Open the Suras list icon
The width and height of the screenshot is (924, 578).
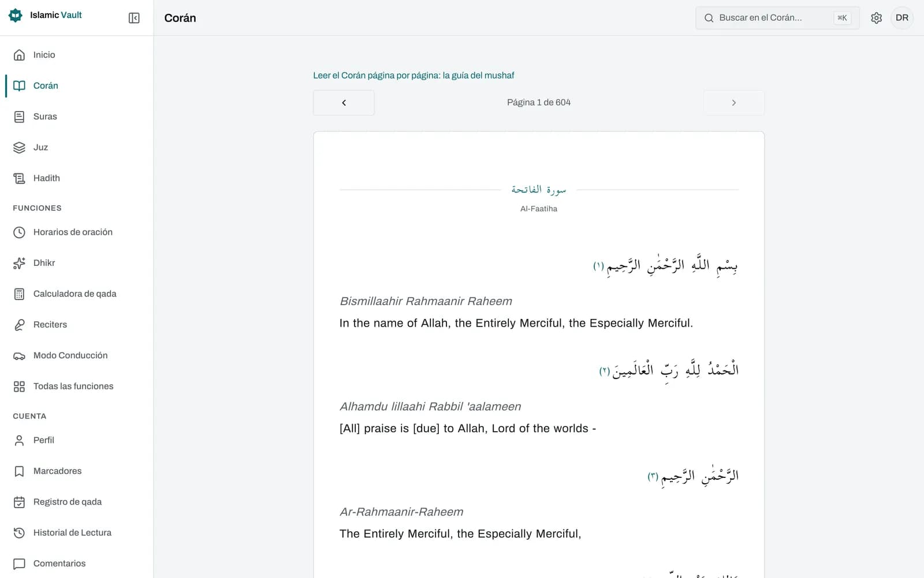click(x=19, y=117)
